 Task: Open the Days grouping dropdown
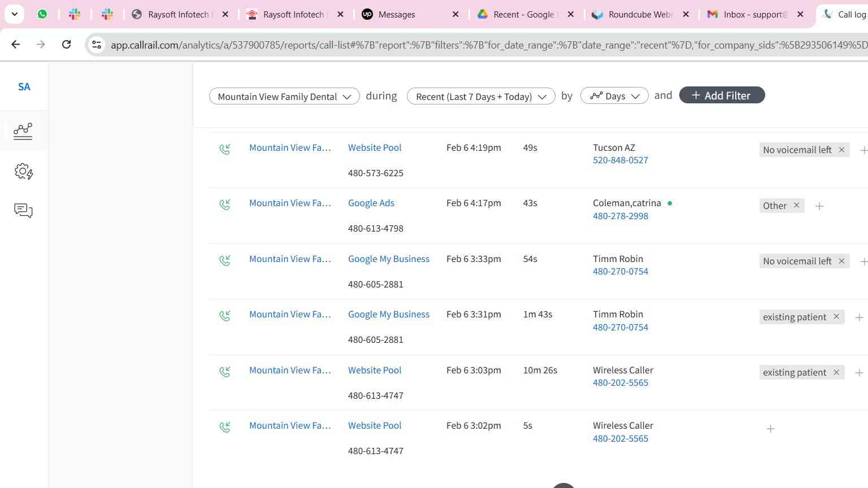point(614,96)
